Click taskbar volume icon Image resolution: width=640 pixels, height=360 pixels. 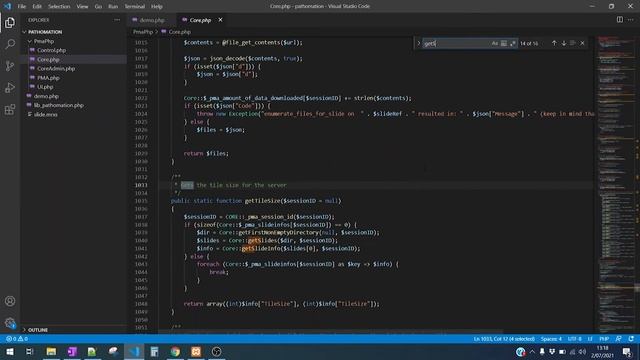[x=582, y=351]
